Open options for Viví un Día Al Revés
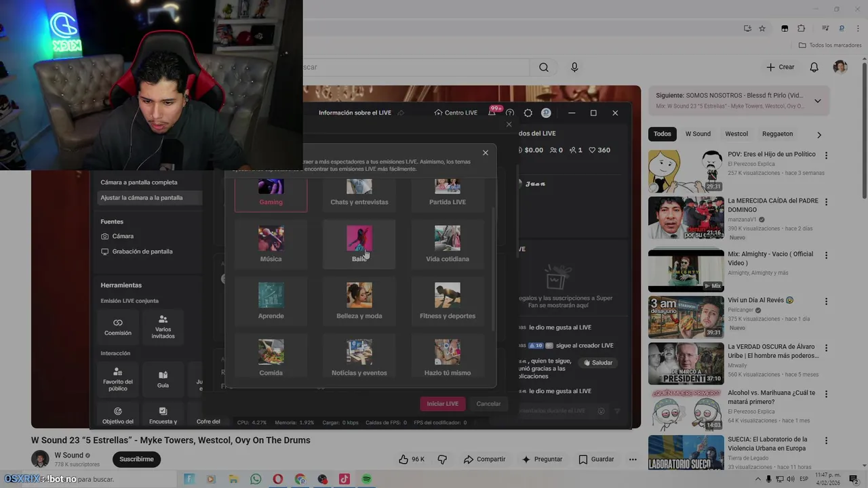The image size is (868, 488). tap(826, 302)
